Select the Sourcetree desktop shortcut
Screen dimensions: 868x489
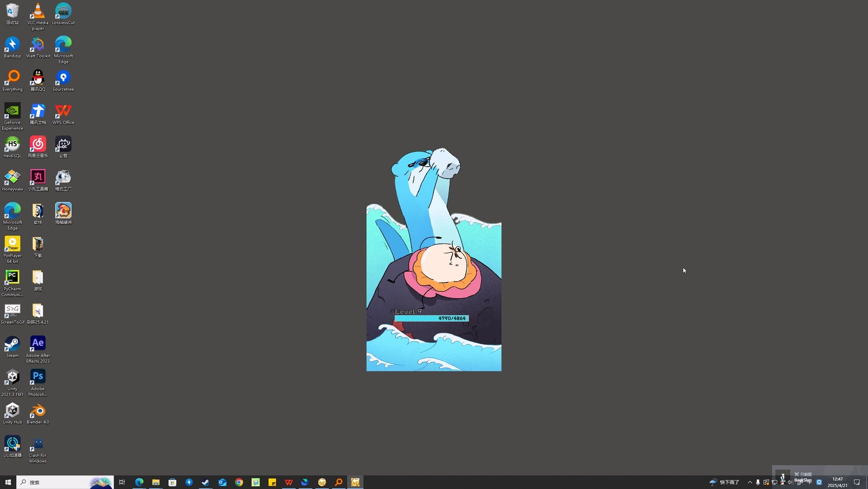pos(63,81)
